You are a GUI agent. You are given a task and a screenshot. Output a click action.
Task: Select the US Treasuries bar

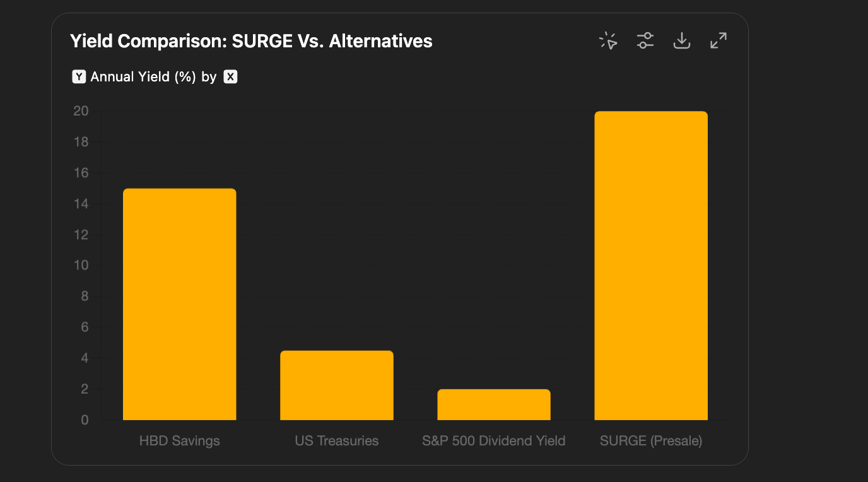[x=336, y=385]
